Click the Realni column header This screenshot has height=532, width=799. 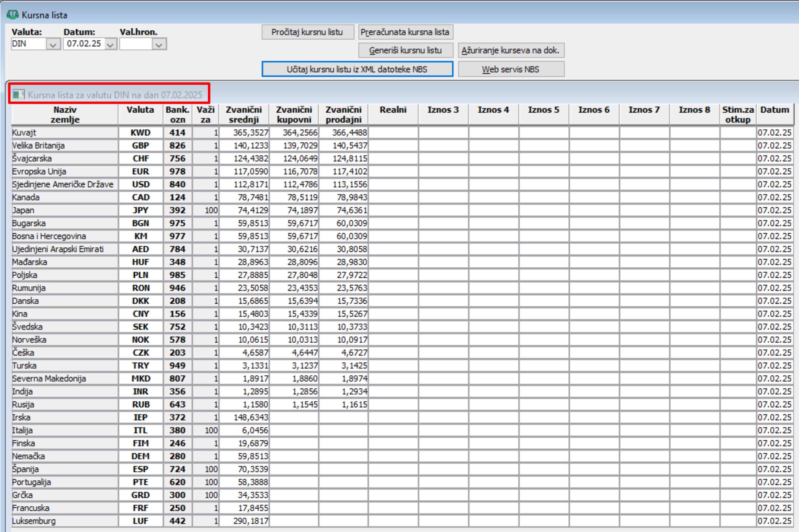[393, 115]
